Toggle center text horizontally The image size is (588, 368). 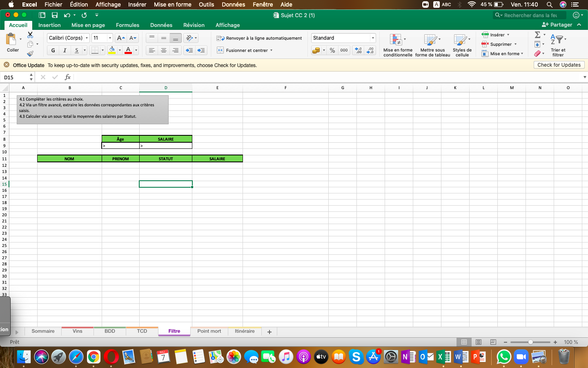(x=164, y=50)
